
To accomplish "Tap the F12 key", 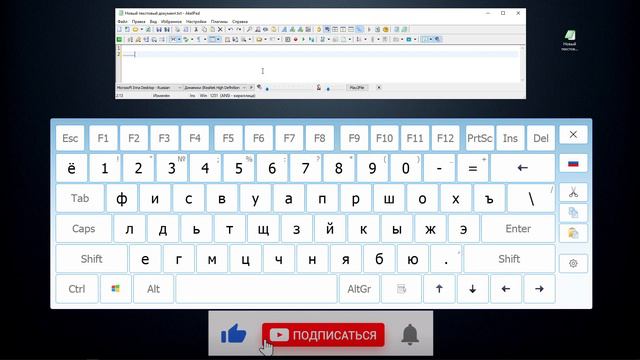I will (x=445, y=138).
